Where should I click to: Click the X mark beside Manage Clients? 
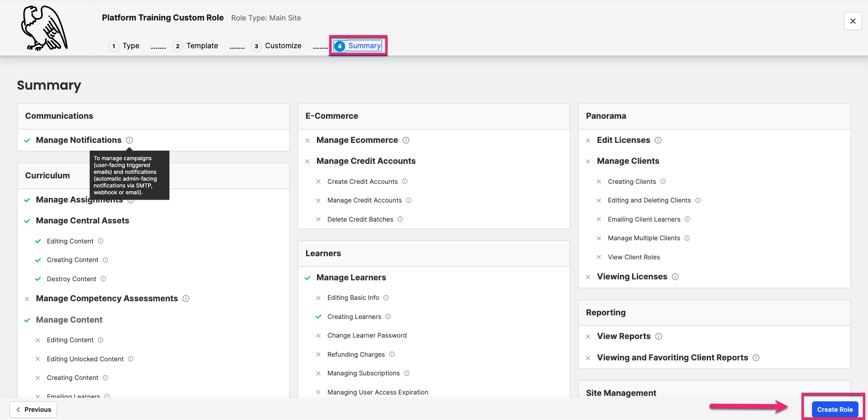(x=588, y=162)
